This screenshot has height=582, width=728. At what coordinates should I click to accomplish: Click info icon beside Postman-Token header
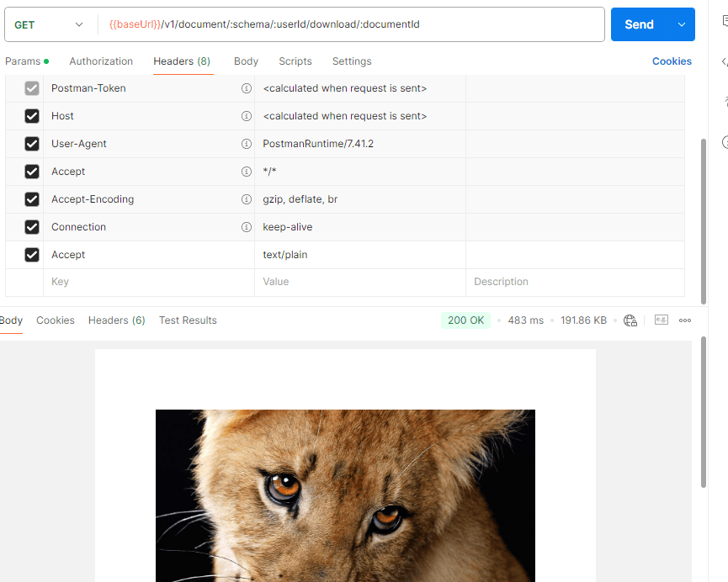[x=246, y=87]
